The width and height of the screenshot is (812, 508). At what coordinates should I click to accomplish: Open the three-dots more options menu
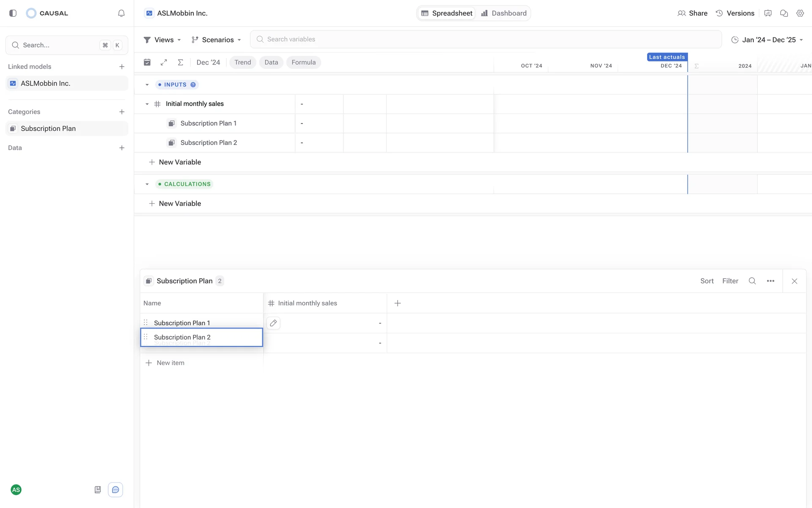coord(771,281)
